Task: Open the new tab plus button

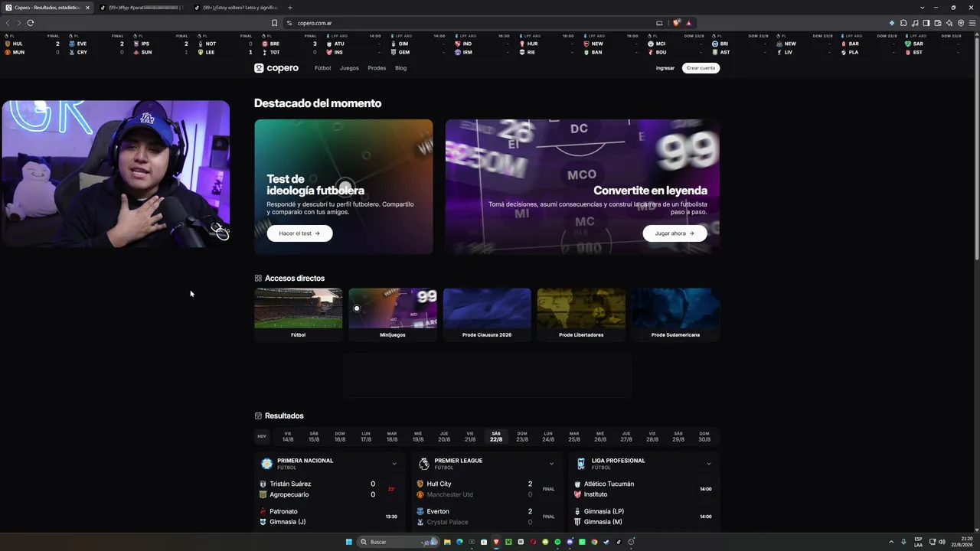Action: (x=290, y=8)
